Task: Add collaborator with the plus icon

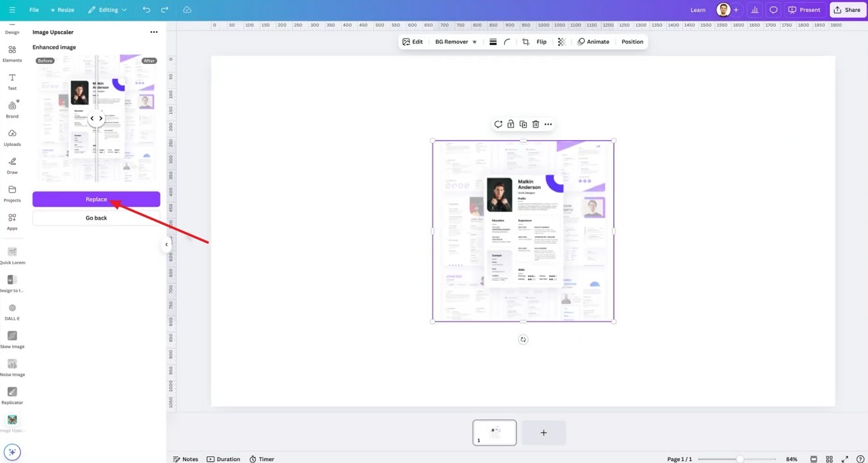Action: [x=736, y=10]
